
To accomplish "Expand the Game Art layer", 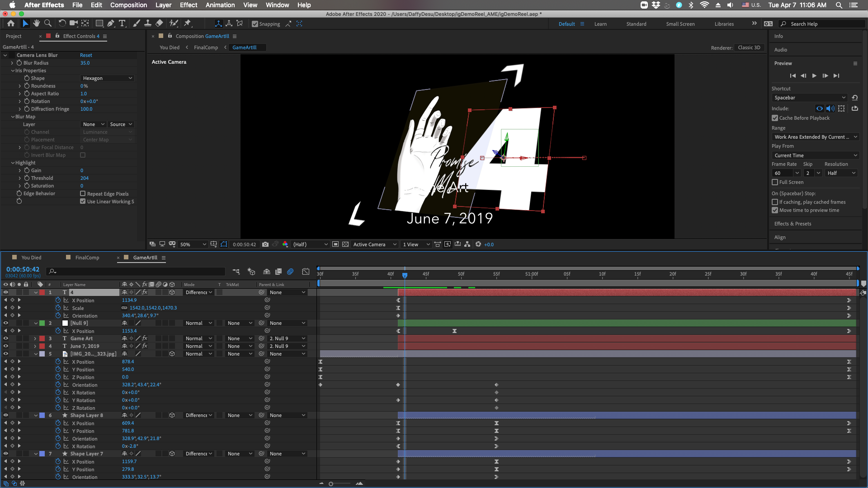I will pyautogui.click(x=35, y=338).
